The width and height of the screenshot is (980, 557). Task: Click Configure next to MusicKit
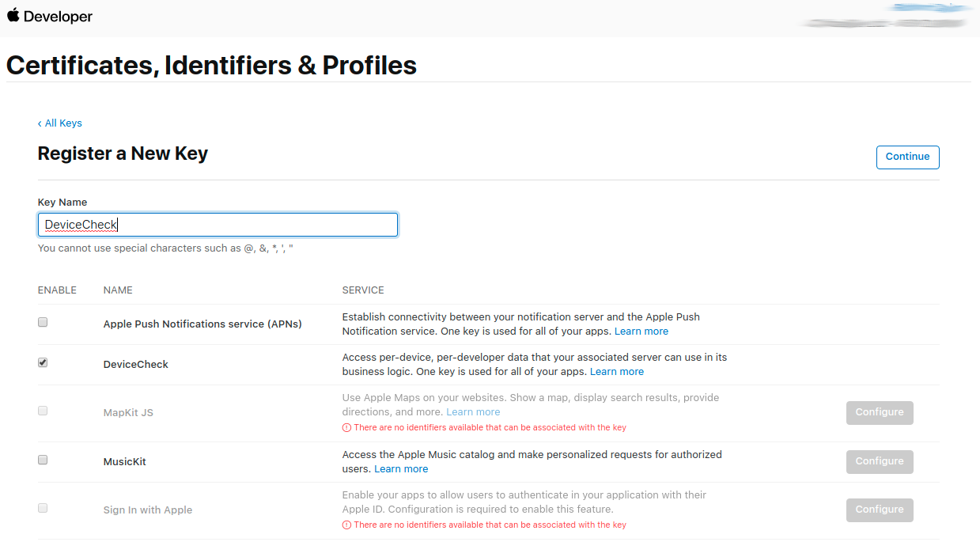(x=879, y=461)
